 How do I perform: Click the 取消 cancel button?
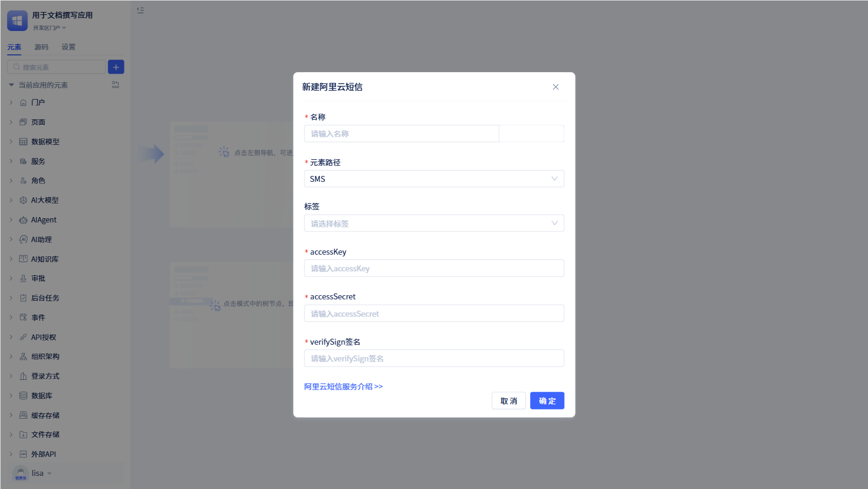coord(509,401)
